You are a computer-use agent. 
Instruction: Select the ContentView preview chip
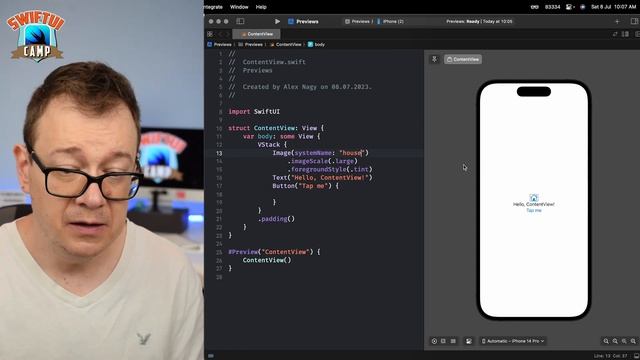463,59
